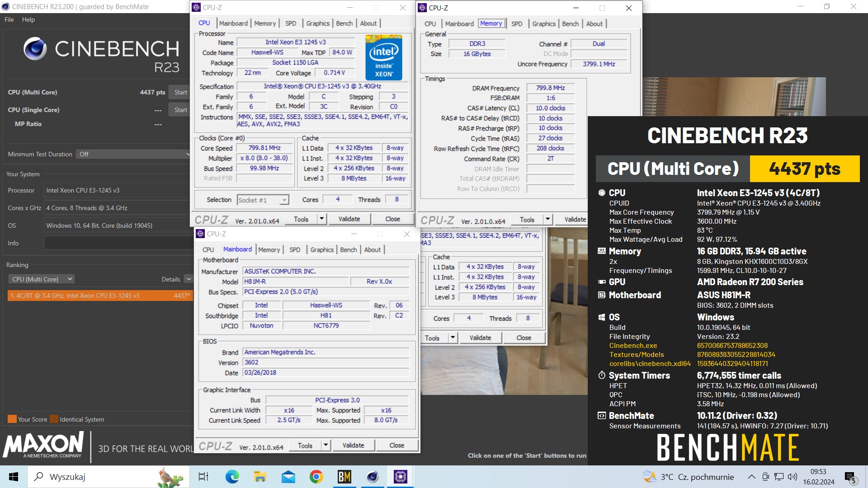Open File Explorer from the taskbar
This screenshot has width=868, height=488.
(260, 477)
